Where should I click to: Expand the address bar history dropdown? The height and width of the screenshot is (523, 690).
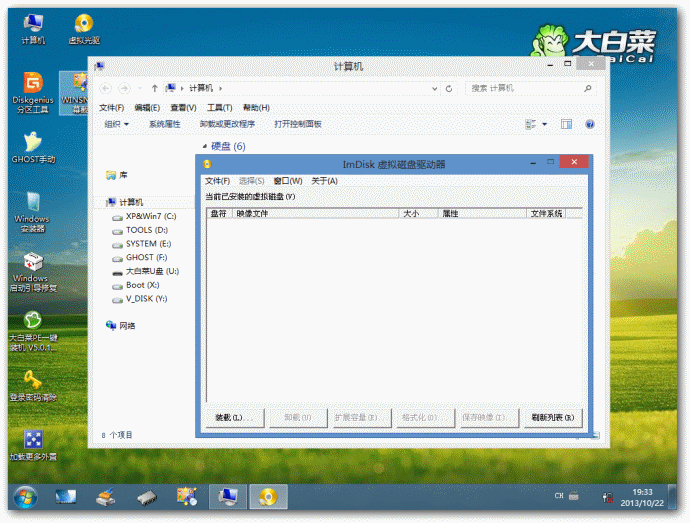tap(434, 88)
